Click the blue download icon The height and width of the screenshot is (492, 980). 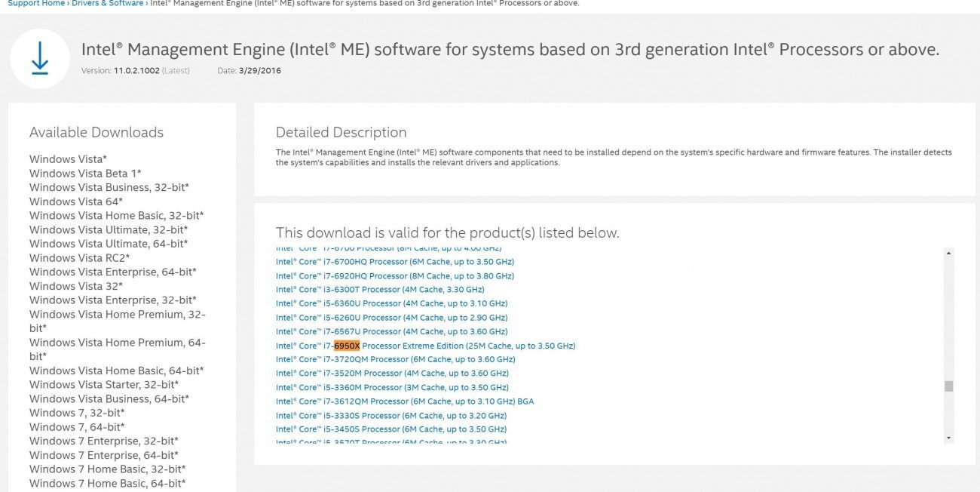click(39, 59)
